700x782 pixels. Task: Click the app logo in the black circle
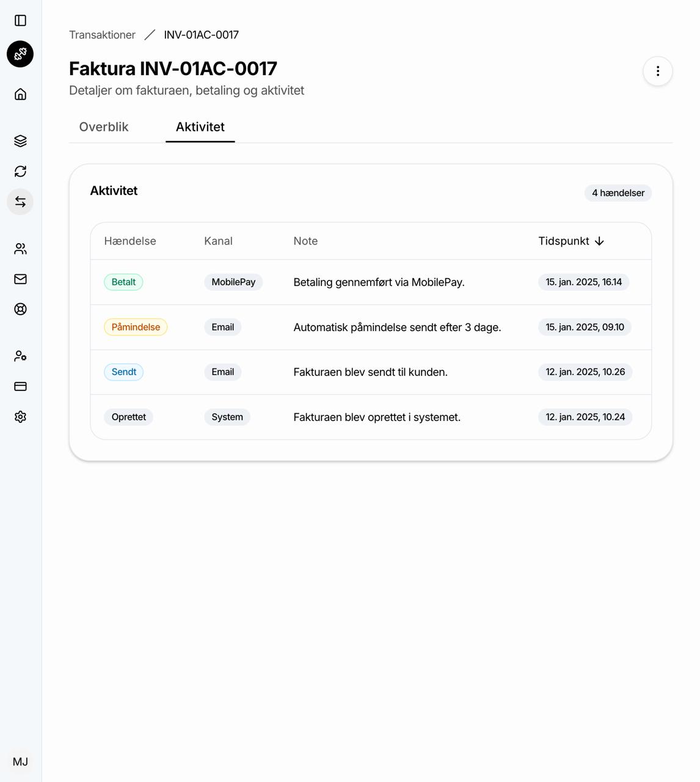[x=21, y=54]
